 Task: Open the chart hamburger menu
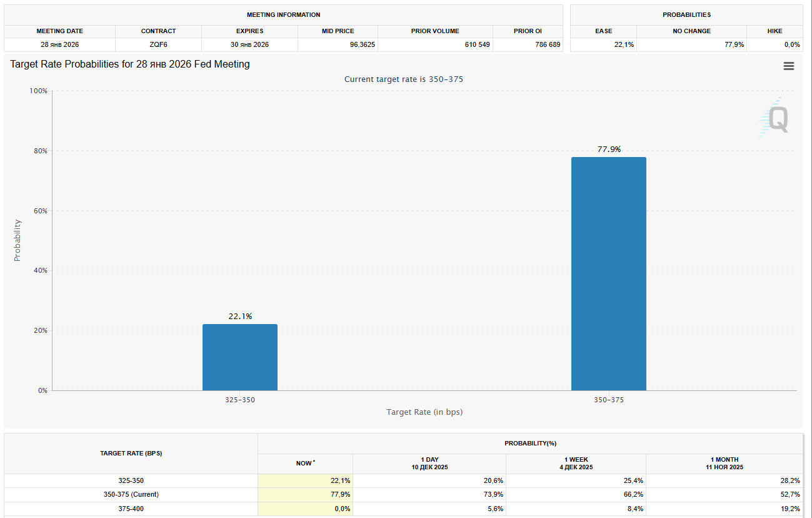[788, 66]
